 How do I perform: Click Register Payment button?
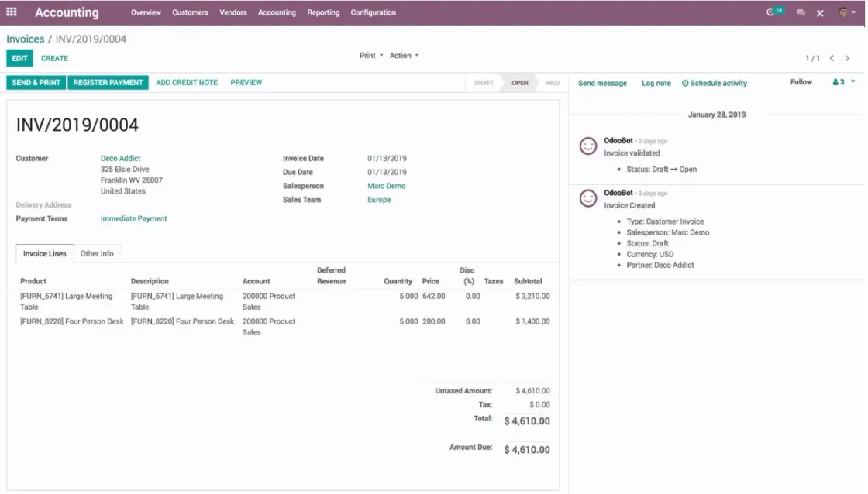[108, 82]
